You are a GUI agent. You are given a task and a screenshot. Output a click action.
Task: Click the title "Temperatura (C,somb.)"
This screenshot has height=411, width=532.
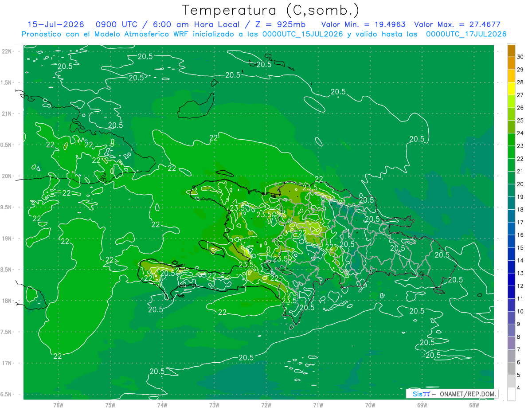coord(271,10)
